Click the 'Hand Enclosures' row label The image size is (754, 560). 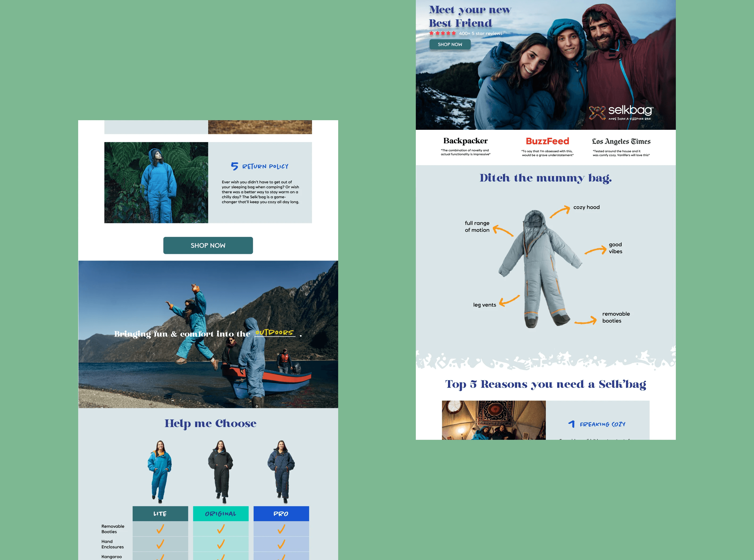(x=112, y=544)
